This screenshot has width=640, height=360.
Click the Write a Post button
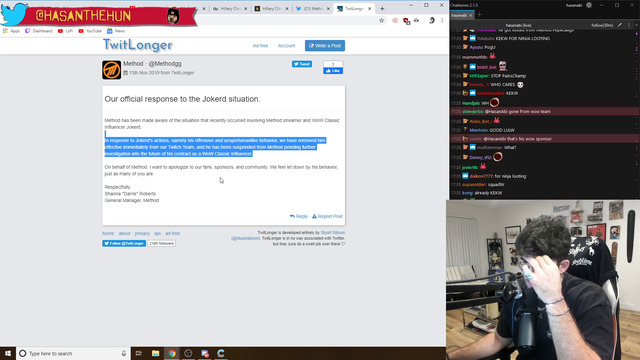(325, 46)
